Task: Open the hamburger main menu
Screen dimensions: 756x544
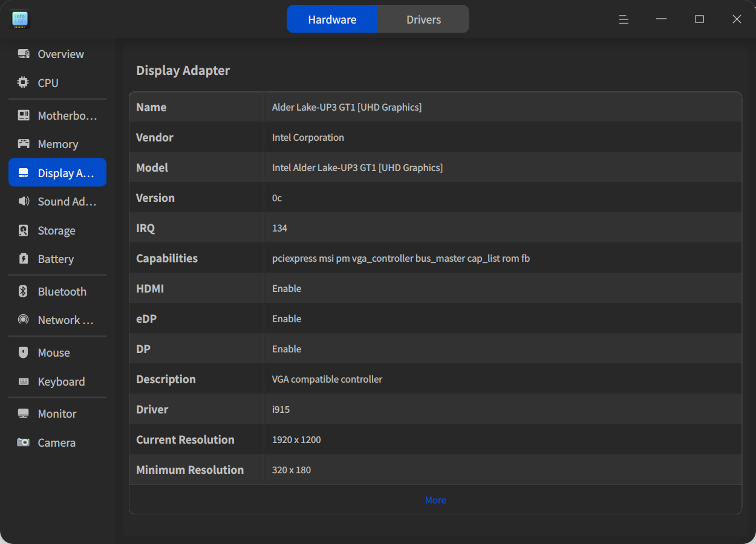Action: coord(624,19)
